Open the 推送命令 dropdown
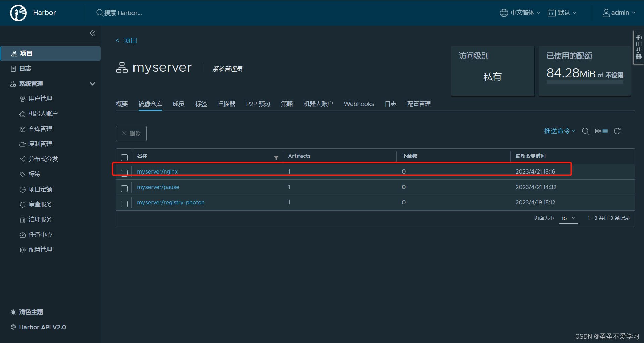 coord(559,131)
